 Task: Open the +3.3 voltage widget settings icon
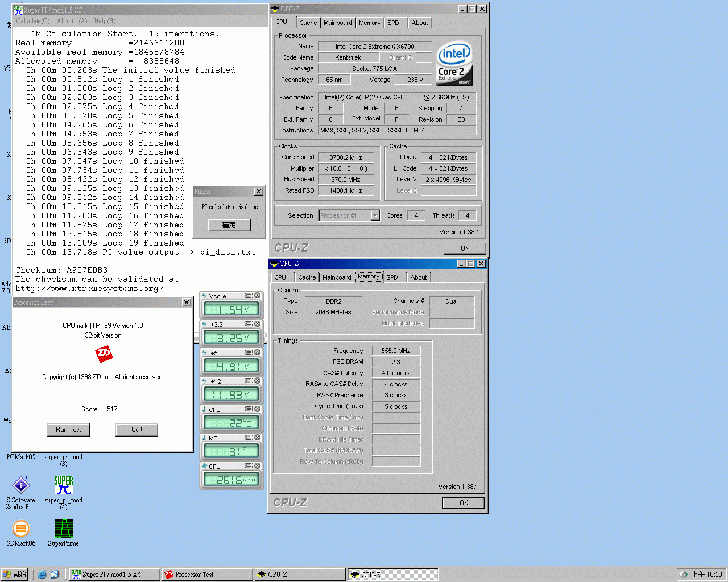point(249,324)
